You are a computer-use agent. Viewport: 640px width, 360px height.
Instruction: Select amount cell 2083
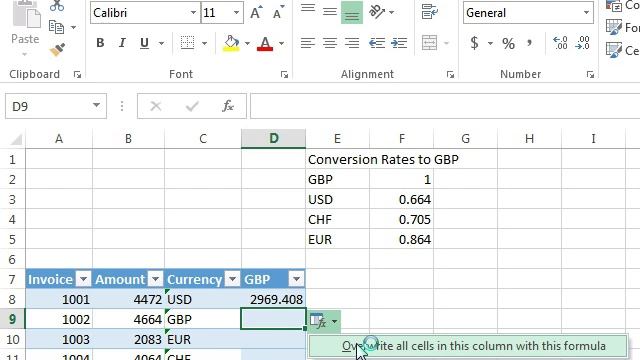pos(129,339)
